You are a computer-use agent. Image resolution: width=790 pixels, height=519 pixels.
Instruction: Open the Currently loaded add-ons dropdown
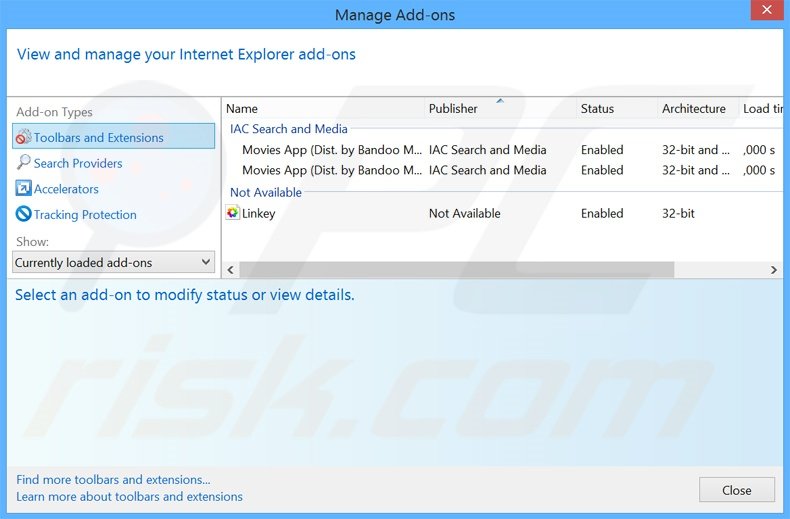pyautogui.click(x=113, y=263)
